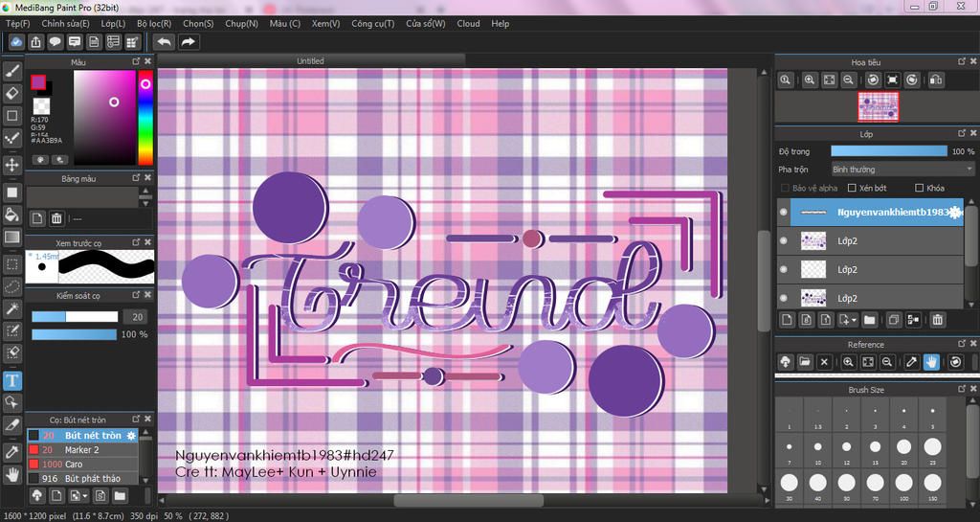Toggle the Xén bớt clipping checkbox
Screen dimensions: 980x522
(x=851, y=188)
